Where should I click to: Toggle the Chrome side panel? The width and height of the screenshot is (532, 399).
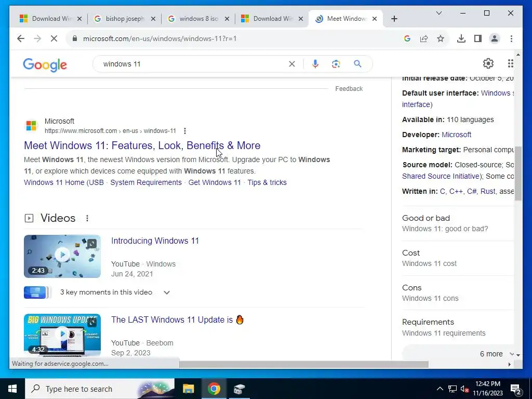(478, 38)
